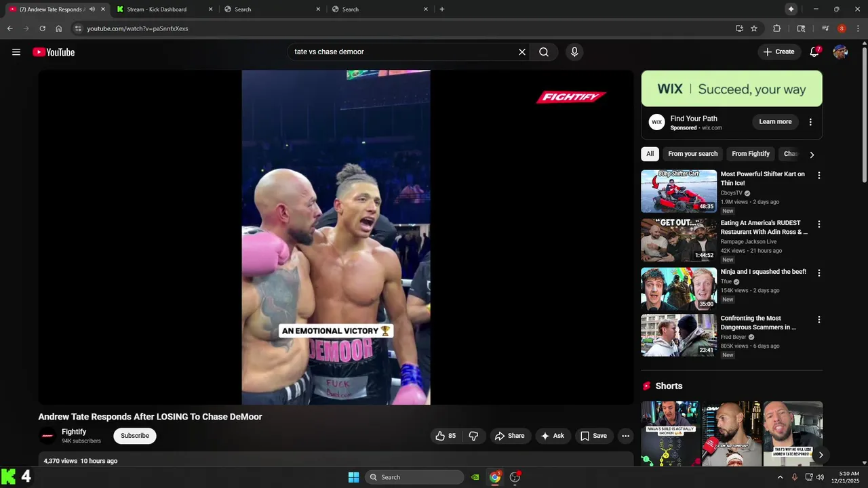Open the tab search icon in the toolbar
The image size is (868, 488).
tap(801, 28)
